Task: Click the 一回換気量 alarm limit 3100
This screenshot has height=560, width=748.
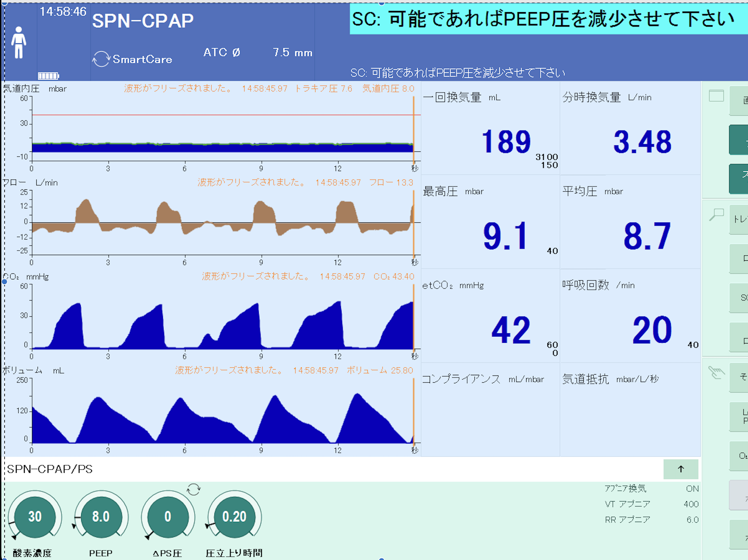Action: click(546, 157)
